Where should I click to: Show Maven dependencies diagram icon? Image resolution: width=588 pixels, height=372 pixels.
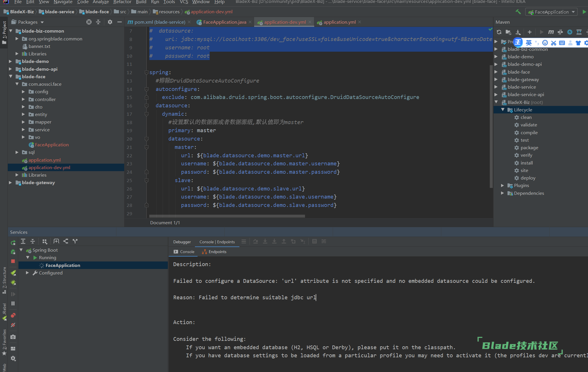579,32
